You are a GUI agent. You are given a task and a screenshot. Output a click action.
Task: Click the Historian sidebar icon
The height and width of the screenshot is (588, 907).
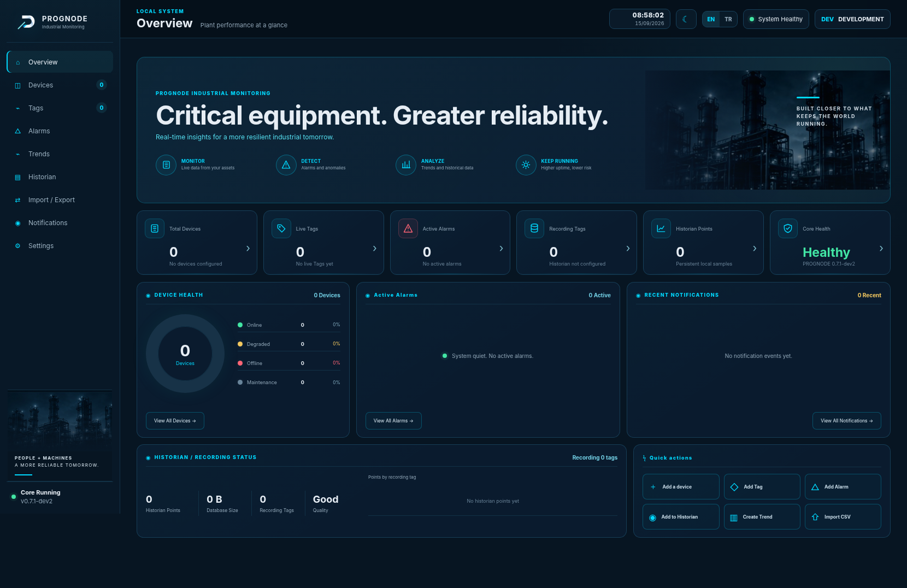17,177
